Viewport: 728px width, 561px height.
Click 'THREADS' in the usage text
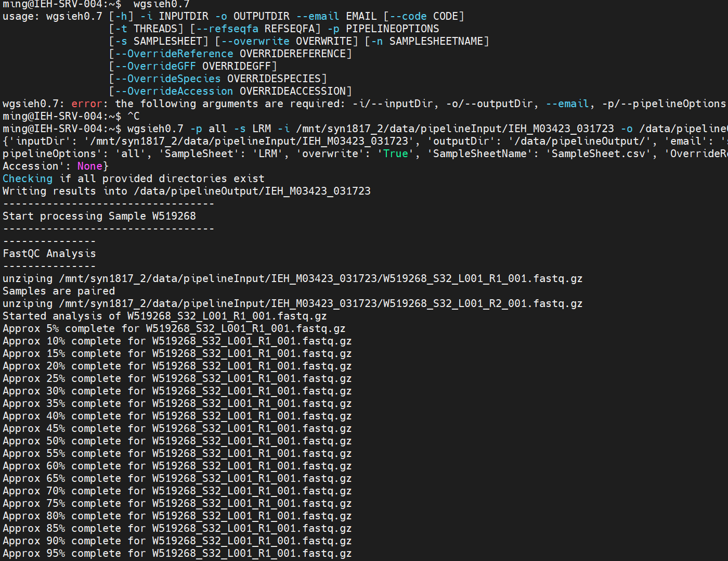(155, 29)
